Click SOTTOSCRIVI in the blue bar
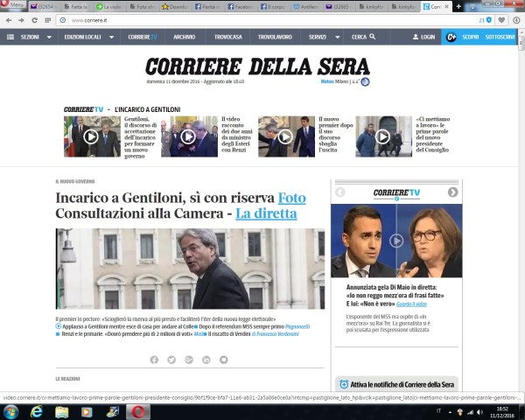525x420 pixels. pos(500,37)
